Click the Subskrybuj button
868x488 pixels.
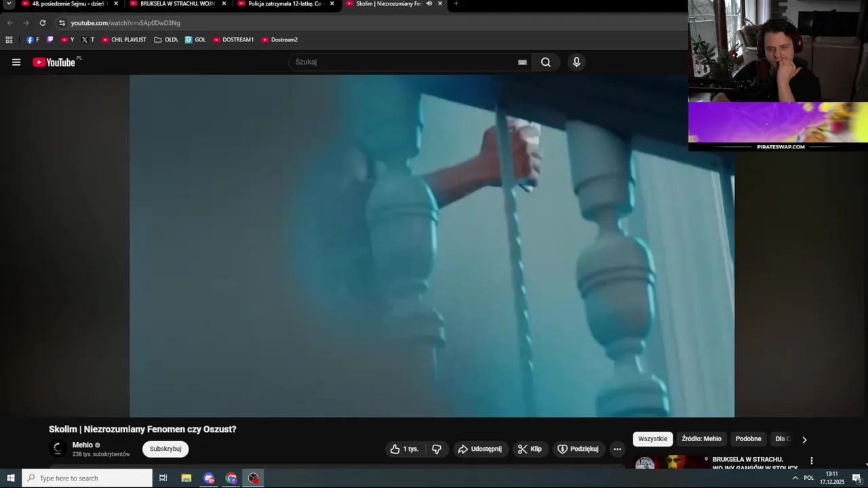(x=165, y=449)
